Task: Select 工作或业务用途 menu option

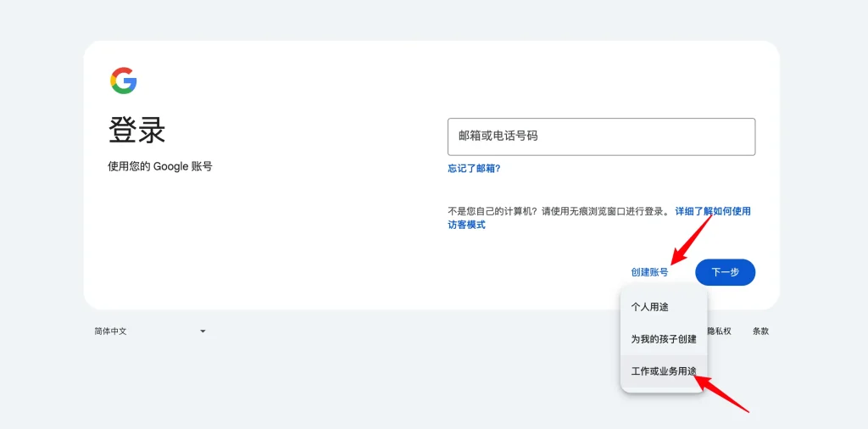Action: click(664, 371)
